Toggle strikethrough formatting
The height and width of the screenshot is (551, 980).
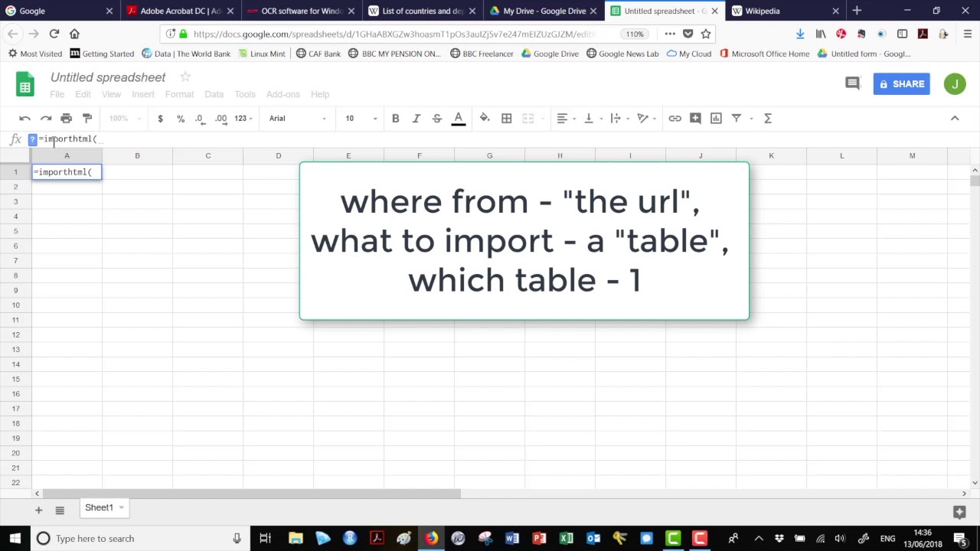[437, 118]
